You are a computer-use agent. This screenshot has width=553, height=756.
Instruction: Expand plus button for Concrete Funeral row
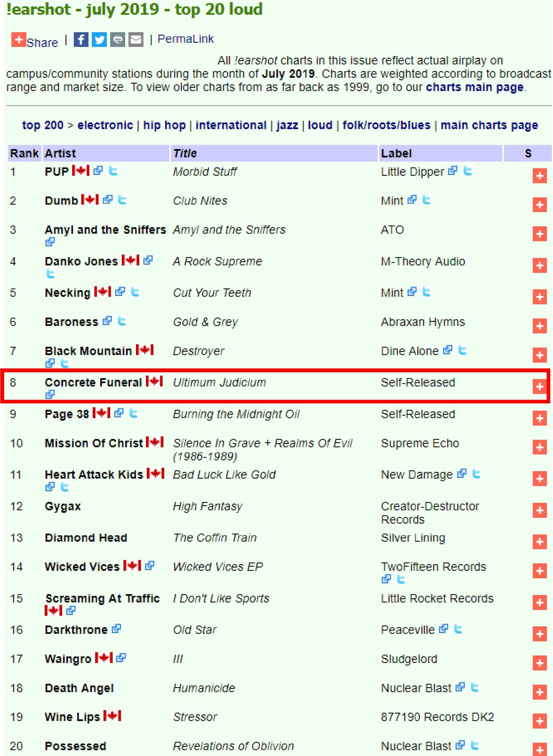click(x=539, y=386)
